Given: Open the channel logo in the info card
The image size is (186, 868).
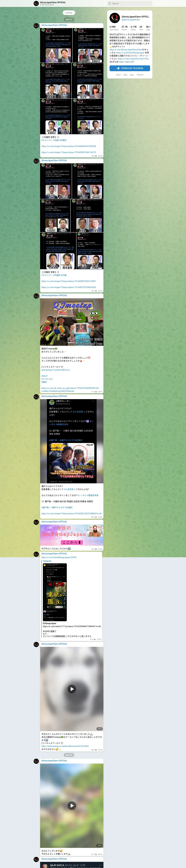Looking at the screenshot, I should (x=114, y=18).
